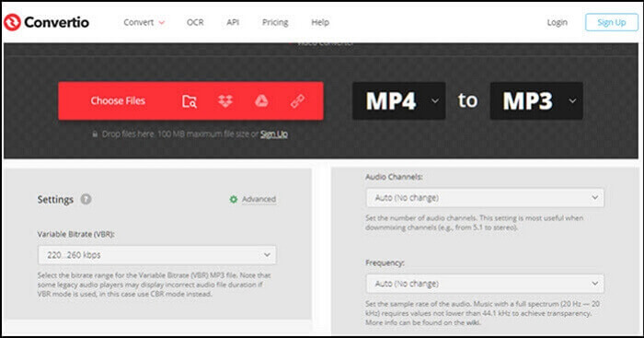Choose files from Dropbox icon
This screenshot has width=644, height=338.
pyautogui.click(x=225, y=100)
